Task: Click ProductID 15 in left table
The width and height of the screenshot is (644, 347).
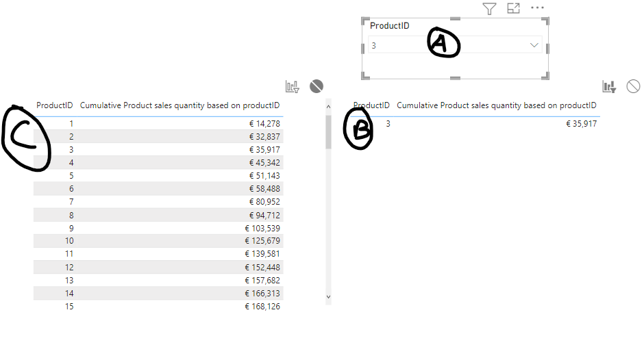Action: (x=69, y=307)
